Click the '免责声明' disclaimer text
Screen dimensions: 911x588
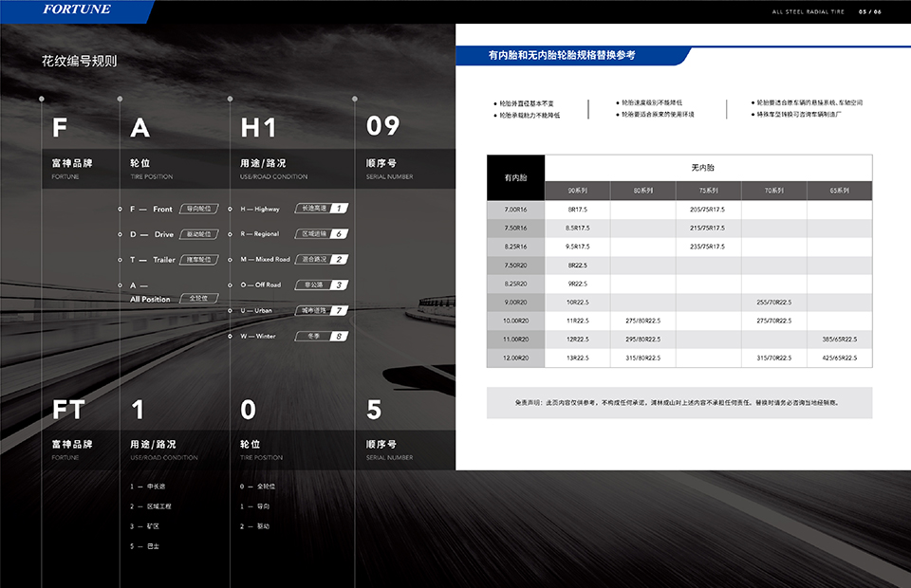pyautogui.click(x=677, y=403)
